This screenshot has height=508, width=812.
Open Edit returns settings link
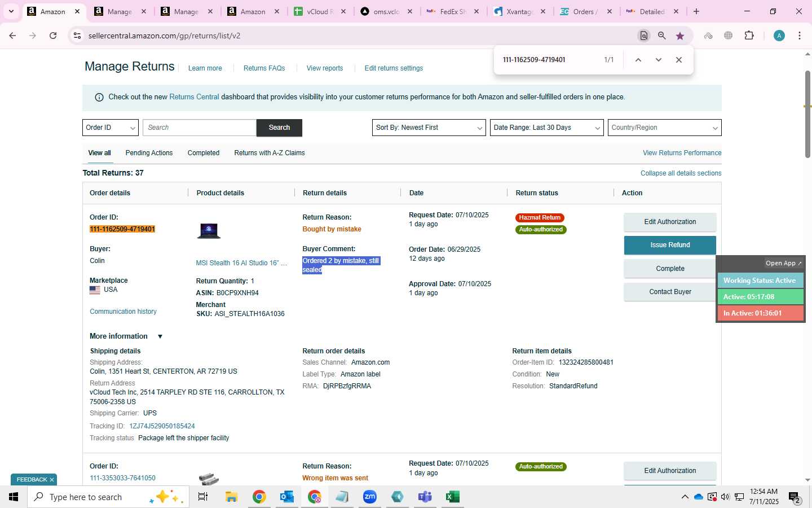point(394,68)
